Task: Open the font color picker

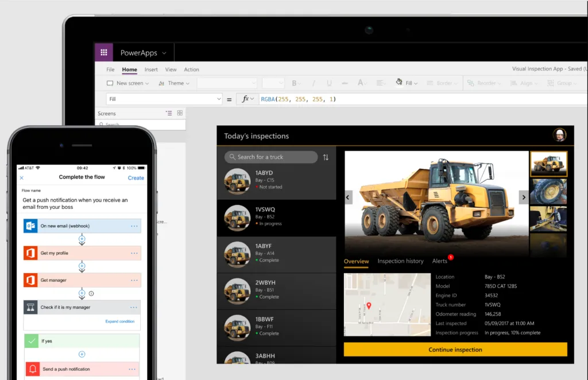Action: (362, 83)
